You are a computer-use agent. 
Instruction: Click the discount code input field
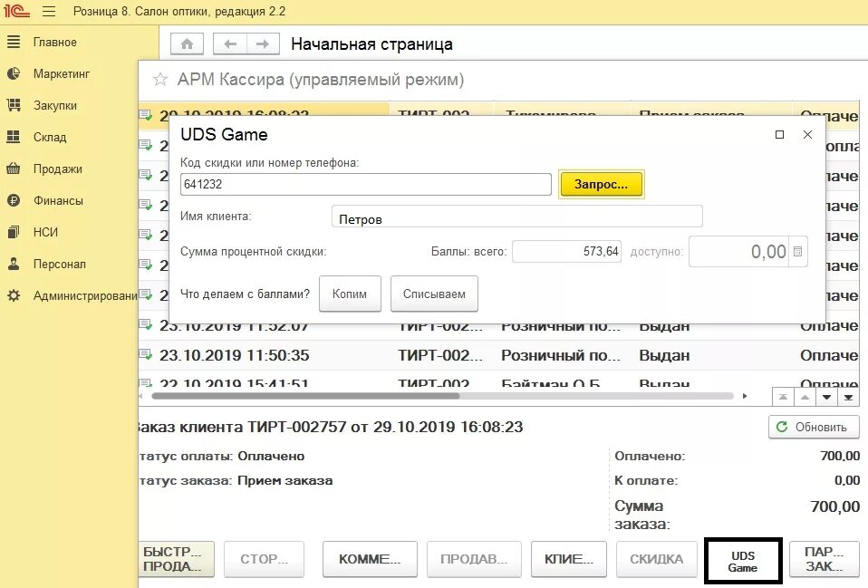(x=365, y=185)
